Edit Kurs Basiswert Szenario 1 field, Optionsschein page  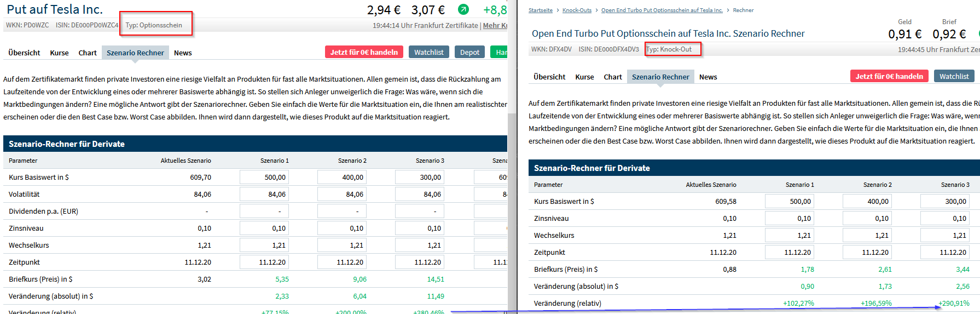coord(264,177)
